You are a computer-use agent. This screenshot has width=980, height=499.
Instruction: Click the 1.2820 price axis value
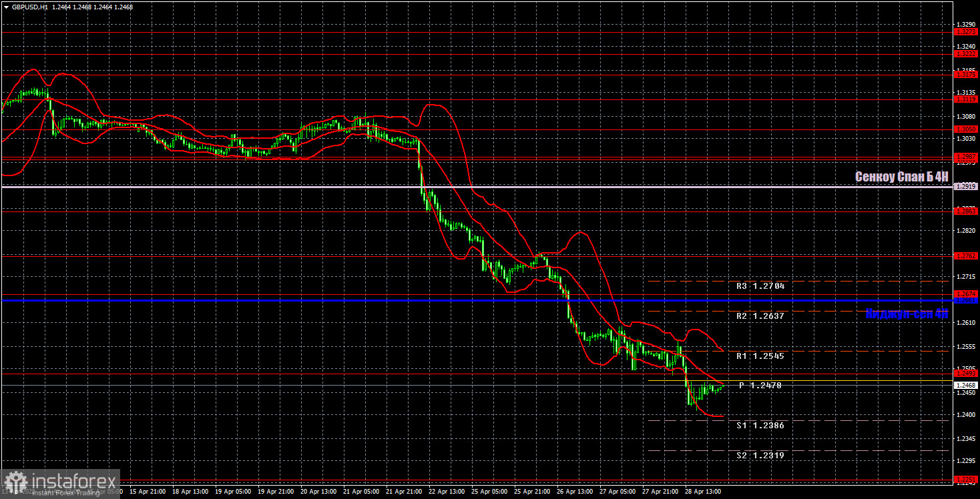[x=965, y=230]
